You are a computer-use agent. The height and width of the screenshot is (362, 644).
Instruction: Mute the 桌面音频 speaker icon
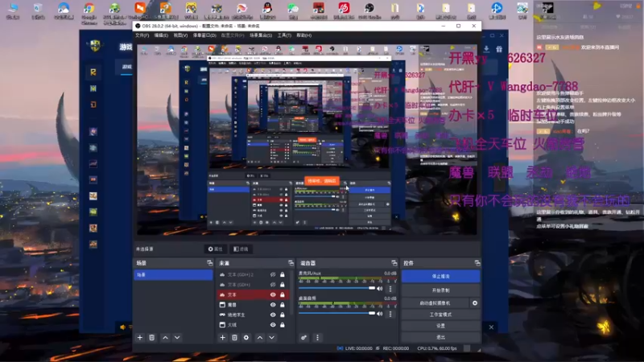coord(380,314)
